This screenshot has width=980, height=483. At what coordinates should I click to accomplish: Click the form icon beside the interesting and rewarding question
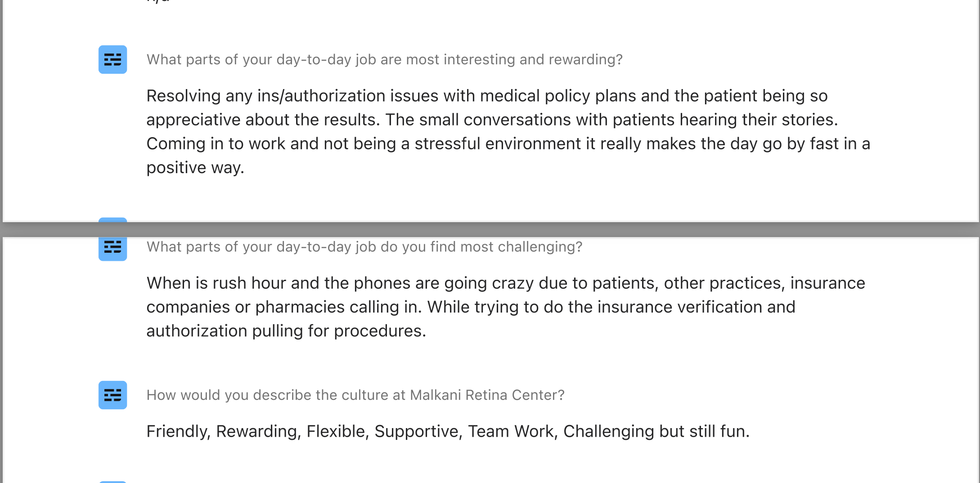click(112, 59)
